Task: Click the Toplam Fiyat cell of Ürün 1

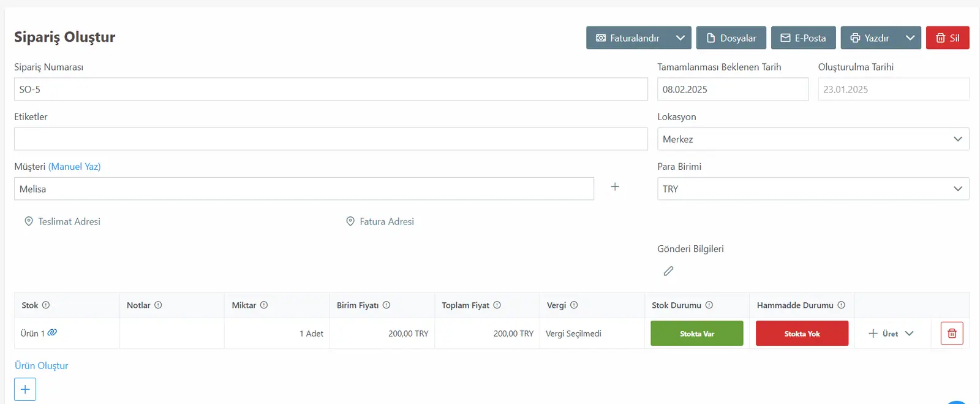Action: point(487,333)
